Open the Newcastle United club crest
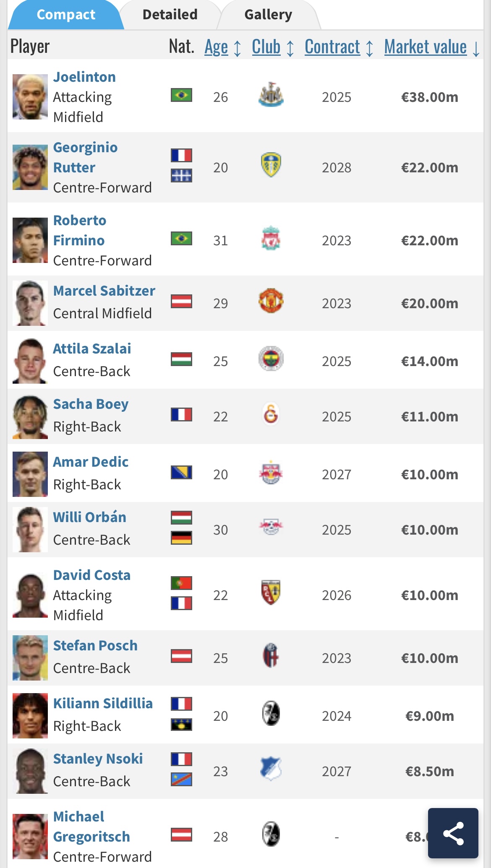 click(x=271, y=95)
